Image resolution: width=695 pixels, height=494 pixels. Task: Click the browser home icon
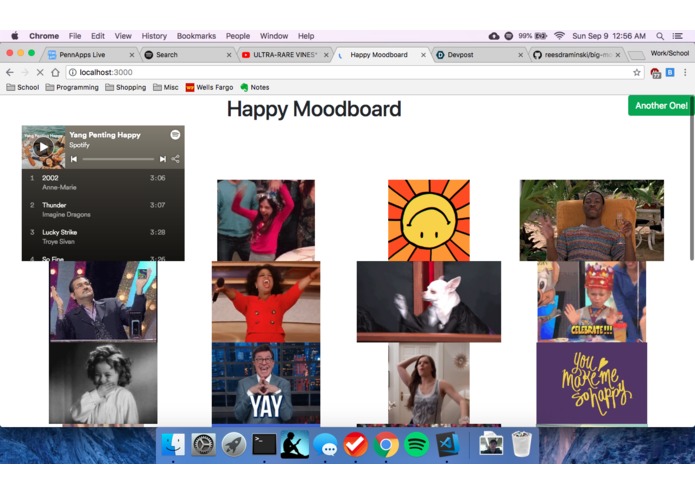tap(55, 72)
